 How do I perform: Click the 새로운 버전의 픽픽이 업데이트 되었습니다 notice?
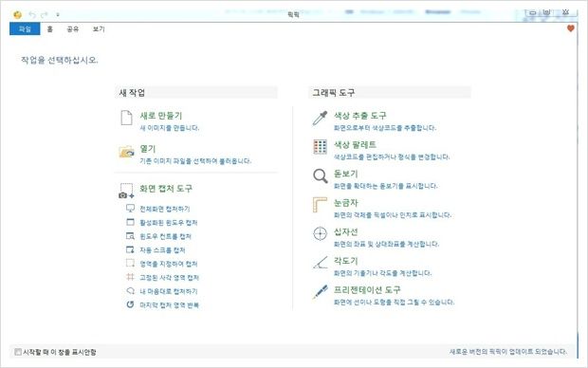coord(508,352)
